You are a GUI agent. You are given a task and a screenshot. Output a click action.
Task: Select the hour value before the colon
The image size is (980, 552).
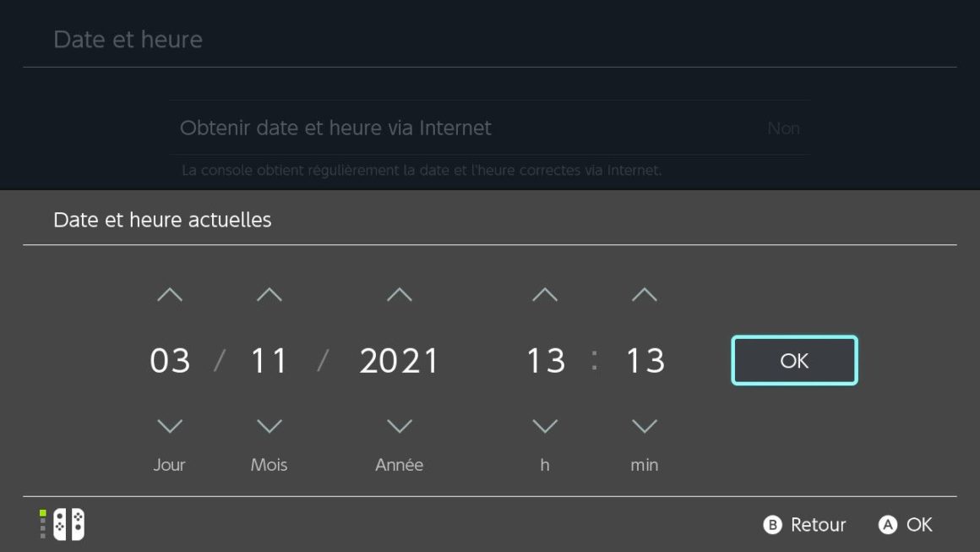546,361
